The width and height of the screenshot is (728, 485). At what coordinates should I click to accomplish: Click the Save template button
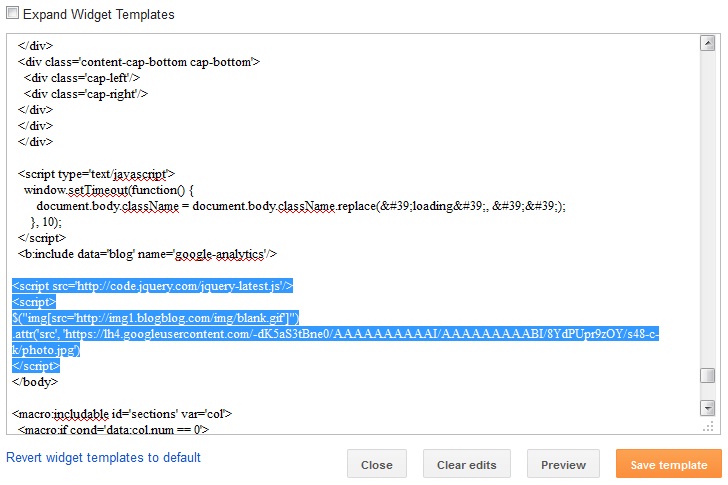pos(669,464)
